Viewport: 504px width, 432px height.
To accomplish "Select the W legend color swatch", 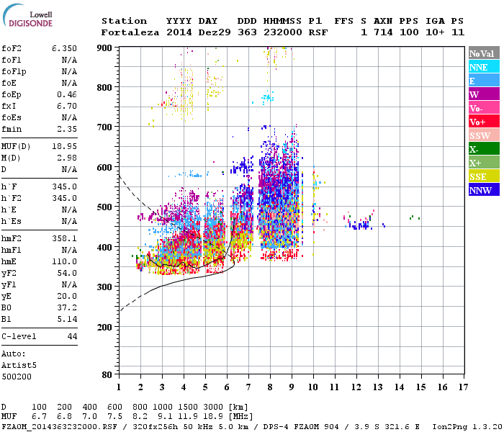I will coord(484,94).
